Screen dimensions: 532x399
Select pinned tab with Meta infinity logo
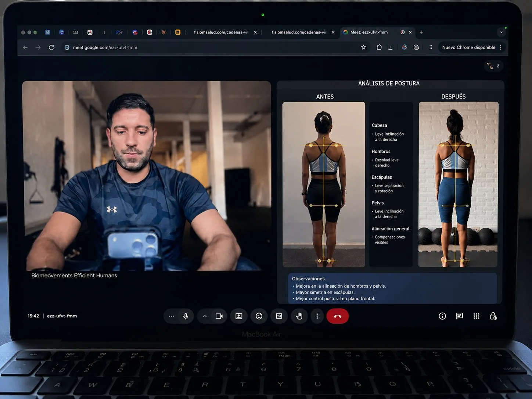tap(119, 32)
